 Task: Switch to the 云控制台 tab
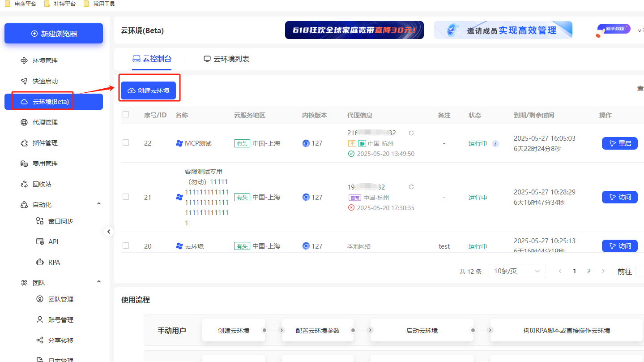tap(152, 59)
